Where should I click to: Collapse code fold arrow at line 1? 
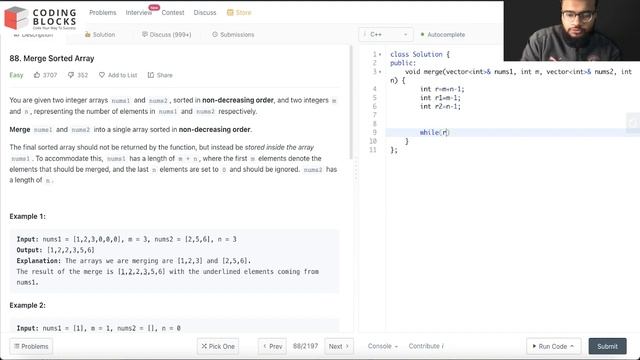pyautogui.click(x=380, y=54)
